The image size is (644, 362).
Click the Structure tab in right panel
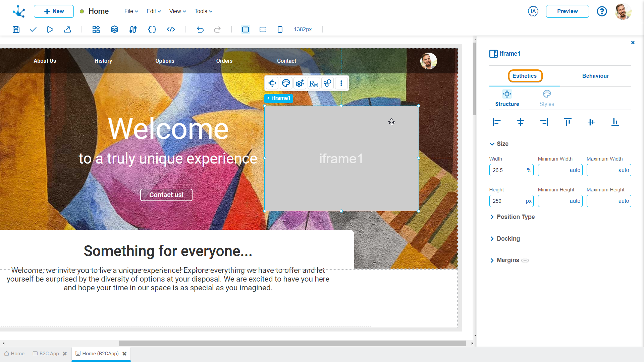click(x=507, y=98)
